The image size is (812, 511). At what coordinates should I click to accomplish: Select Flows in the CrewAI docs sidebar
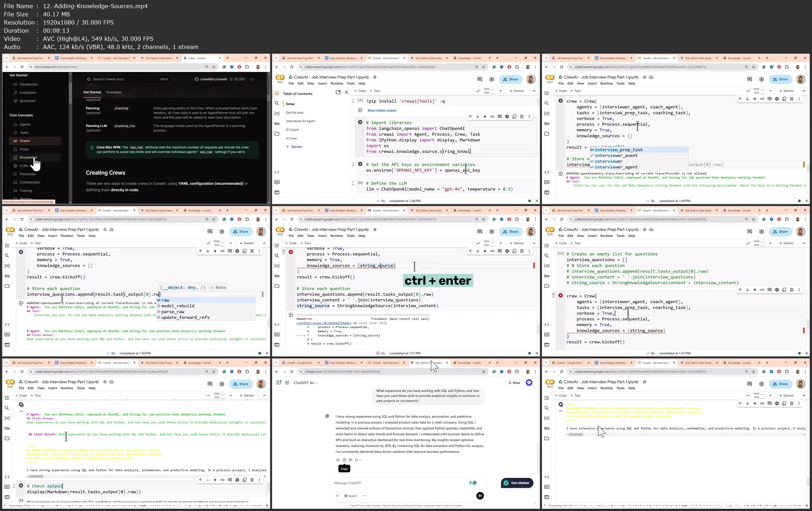[24, 149]
